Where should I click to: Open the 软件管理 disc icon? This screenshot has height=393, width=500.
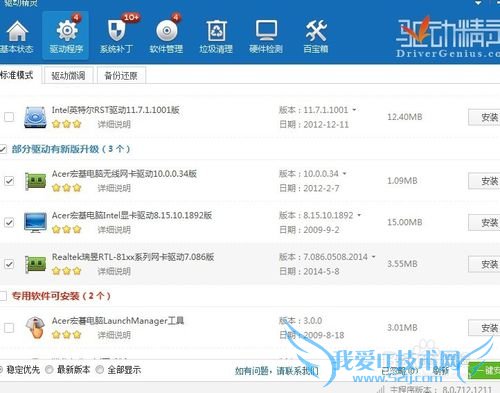point(166,36)
